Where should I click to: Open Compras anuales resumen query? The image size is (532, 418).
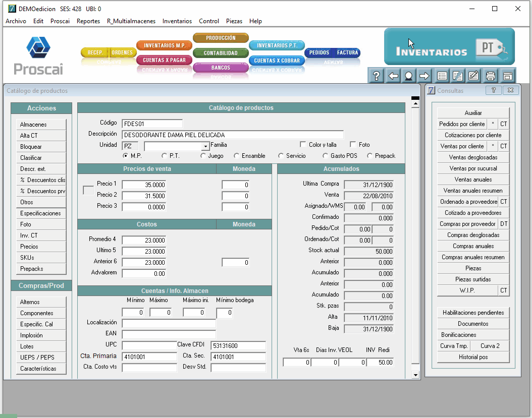click(x=473, y=257)
